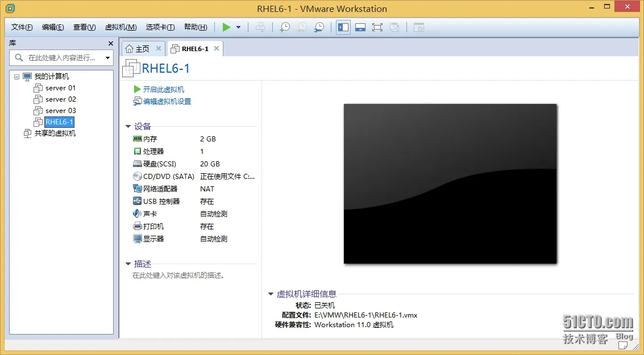This screenshot has width=644, height=355.
Task: Close the 库 library panel
Action: coord(110,44)
